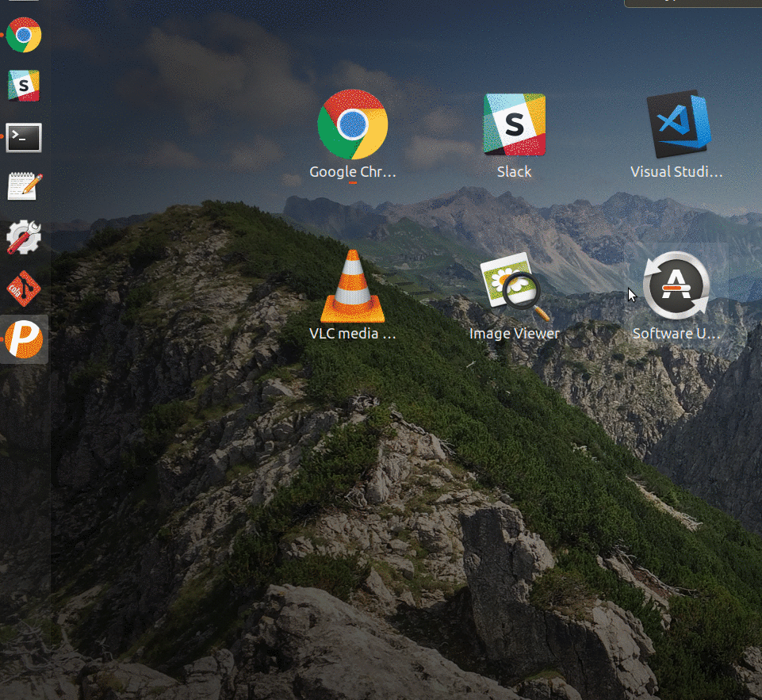The image size is (762, 700).
Task: Start the Terminal from the dock
Action: [x=23, y=136]
